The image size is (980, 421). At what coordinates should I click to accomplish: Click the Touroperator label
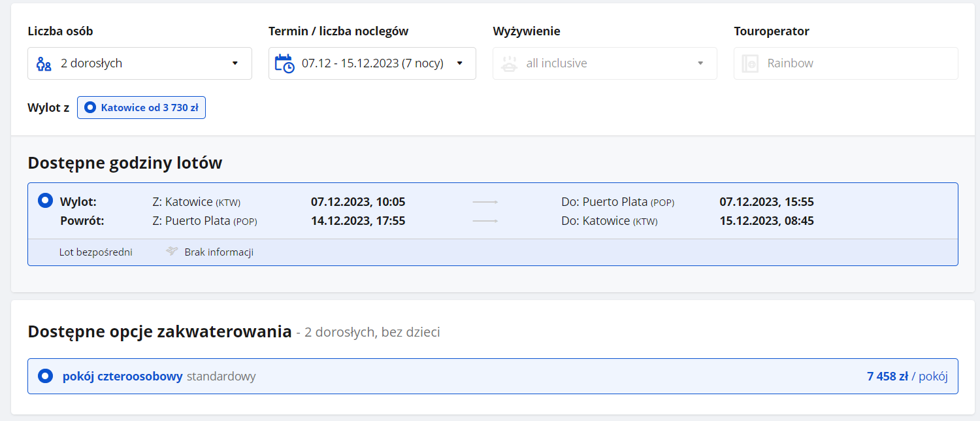772,31
